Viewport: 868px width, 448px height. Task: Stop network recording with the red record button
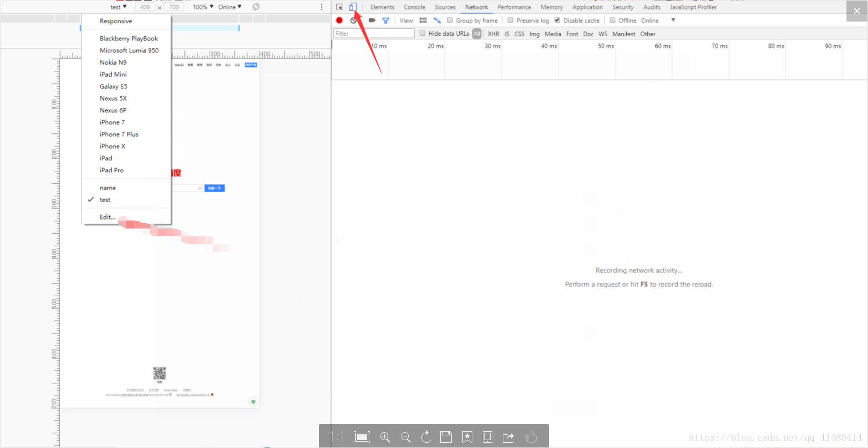tap(339, 20)
